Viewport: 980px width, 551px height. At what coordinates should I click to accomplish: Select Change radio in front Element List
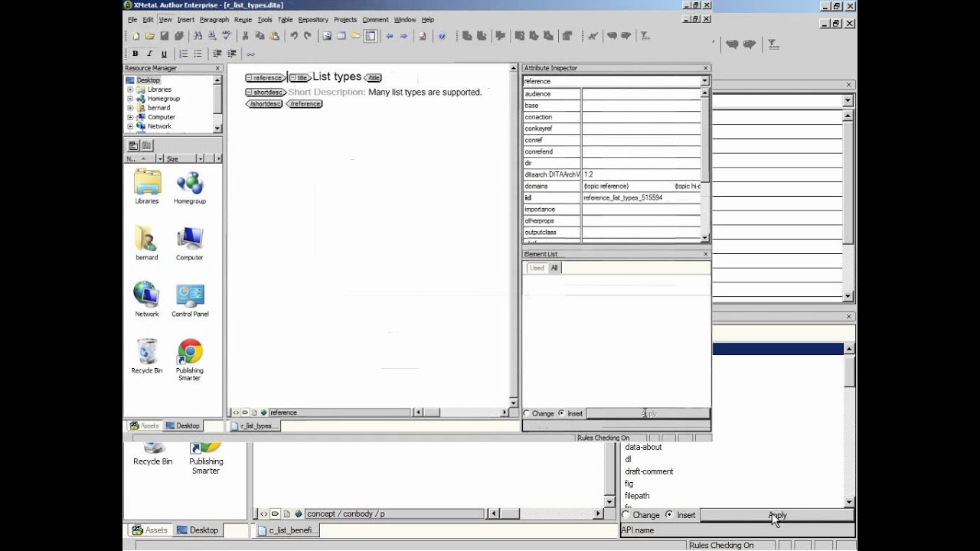tap(527, 413)
